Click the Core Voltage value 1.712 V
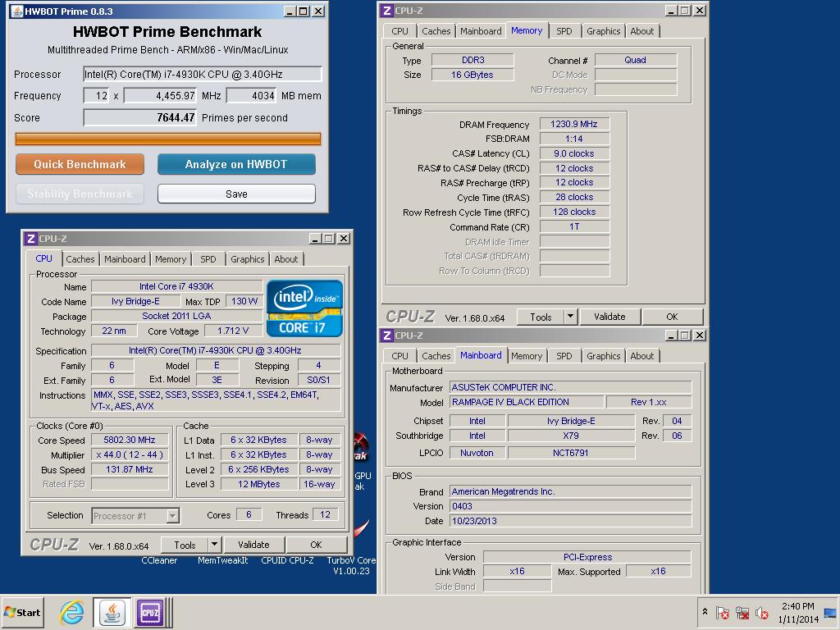This screenshot has width=840, height=630. click(x=233, y=331)
